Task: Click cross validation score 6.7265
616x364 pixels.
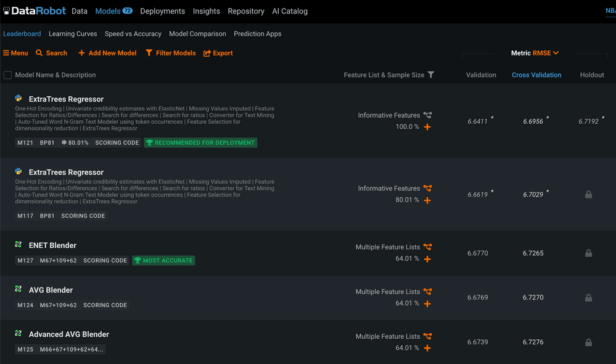Action: click(x=533, y=253)
